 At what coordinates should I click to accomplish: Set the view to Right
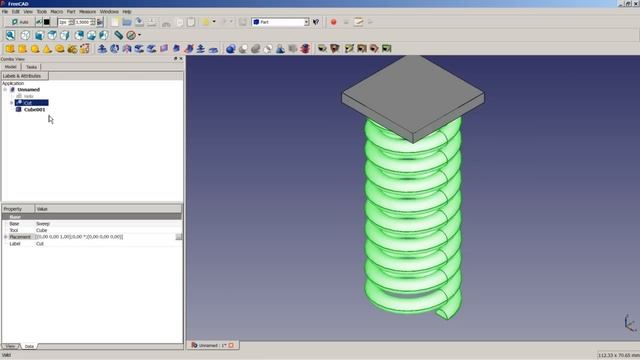click(65, 36)
